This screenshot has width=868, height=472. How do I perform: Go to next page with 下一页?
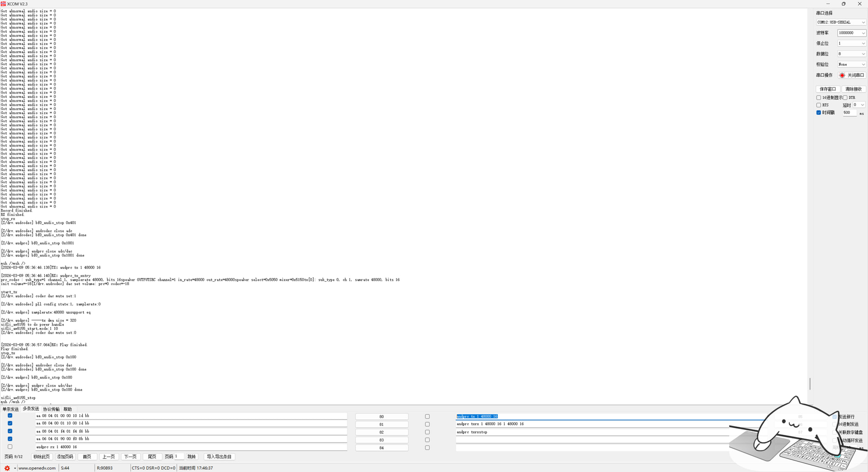[130, 457]
